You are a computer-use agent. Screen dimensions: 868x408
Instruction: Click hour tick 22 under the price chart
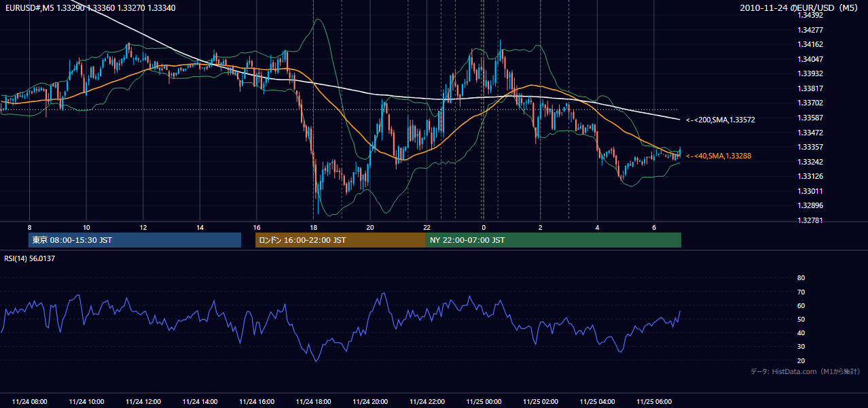tap(427, 227)
